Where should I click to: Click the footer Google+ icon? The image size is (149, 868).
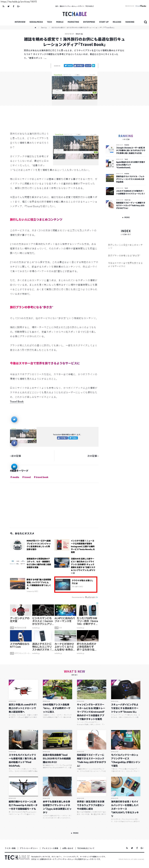[142, 848]
